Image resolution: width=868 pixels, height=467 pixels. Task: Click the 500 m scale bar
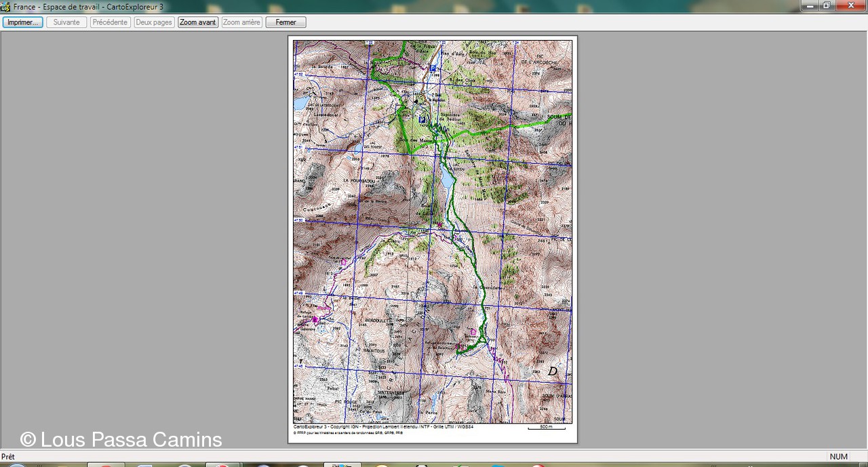coord(546,428)
